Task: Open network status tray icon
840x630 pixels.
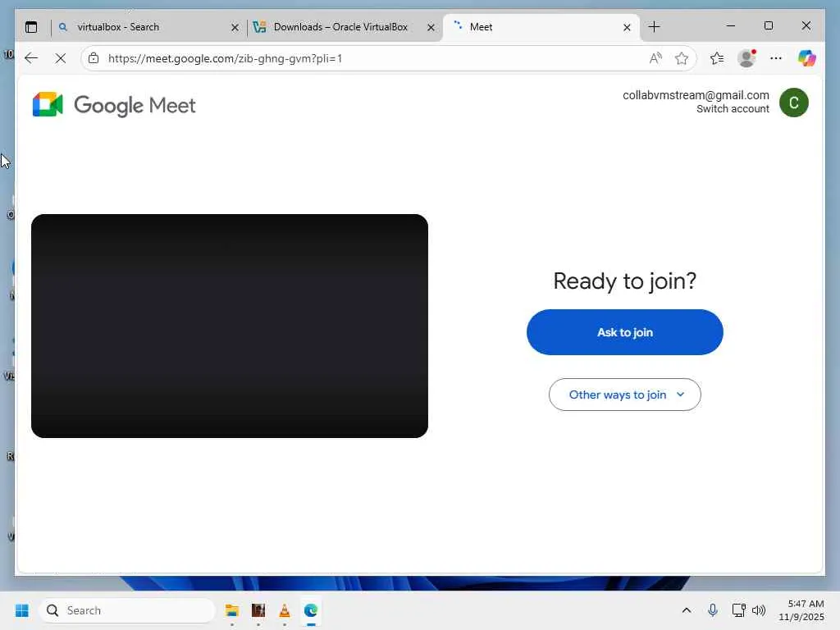Action: click(738, 610)
